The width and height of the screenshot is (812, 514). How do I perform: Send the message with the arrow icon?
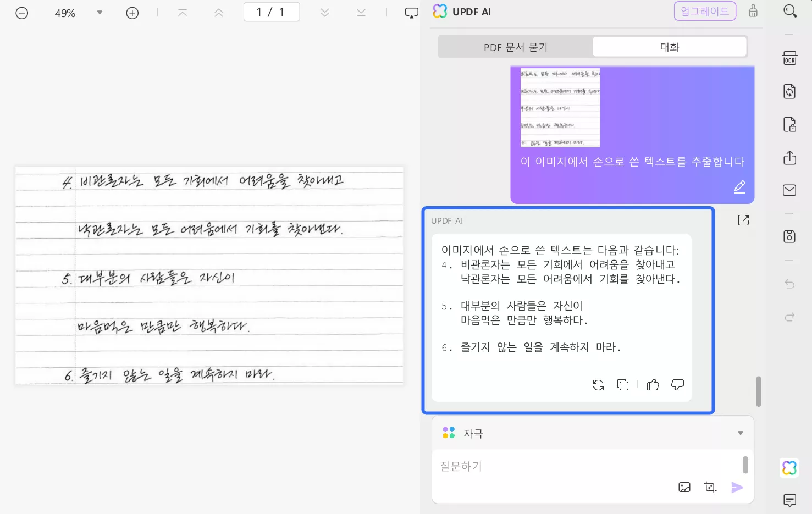[737, 487]
